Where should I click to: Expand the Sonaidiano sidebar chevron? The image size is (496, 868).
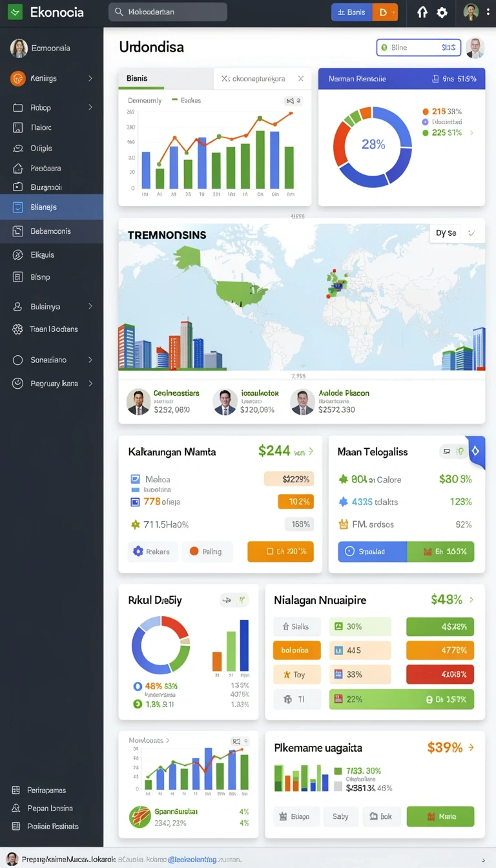(90, 360)
